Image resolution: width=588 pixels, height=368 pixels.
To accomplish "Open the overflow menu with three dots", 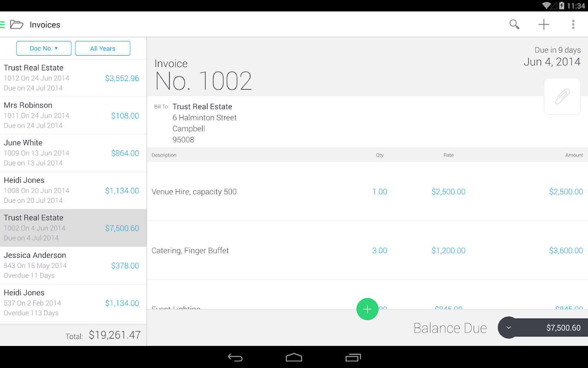I will pyautogui.click(x=573, y=25).
